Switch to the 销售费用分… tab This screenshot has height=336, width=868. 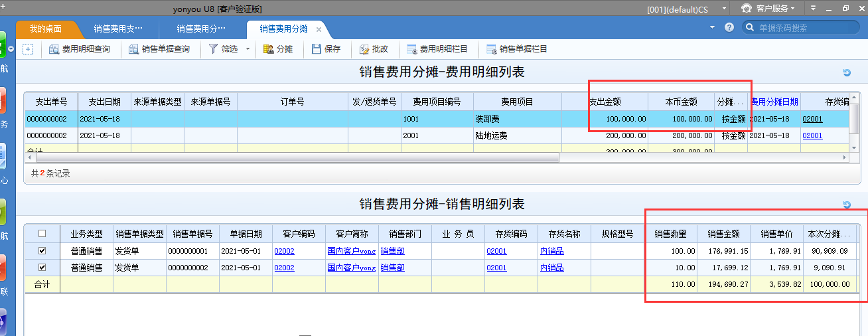point(201,29)
